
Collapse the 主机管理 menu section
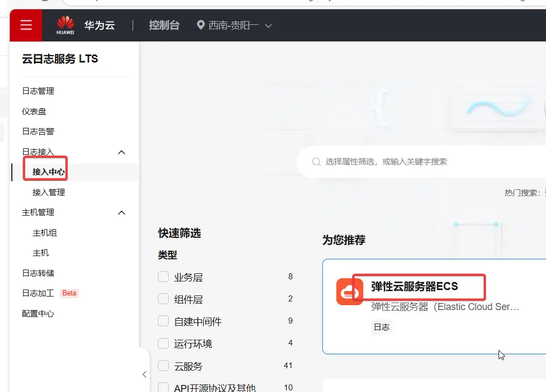coord(122,212)
